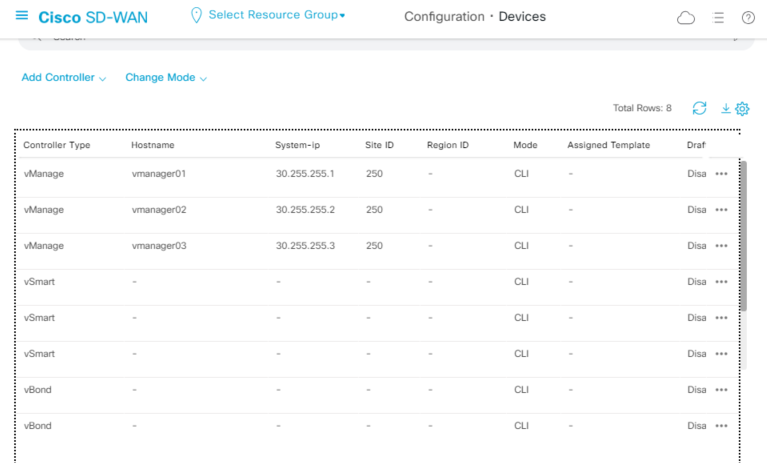Open more actions for vmanager03 row
Viewport: 767px width, 463px height.
[x=722, y=246]
